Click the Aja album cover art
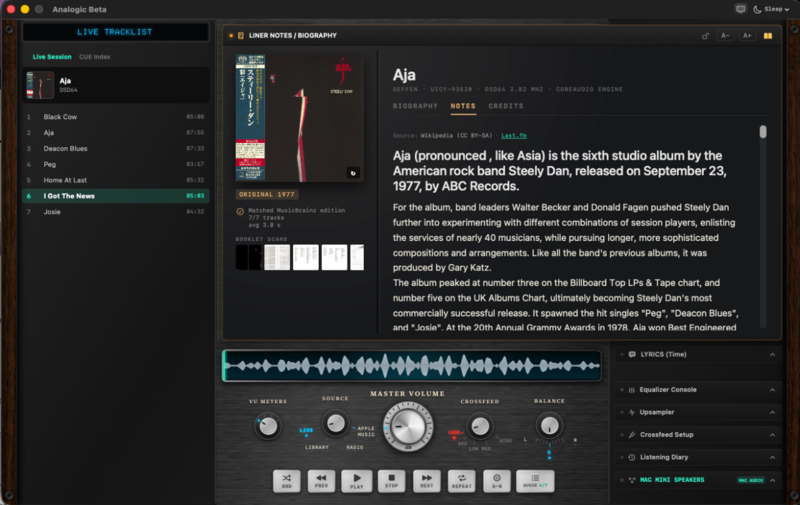800x505 pixels. (x=299, y=118)
